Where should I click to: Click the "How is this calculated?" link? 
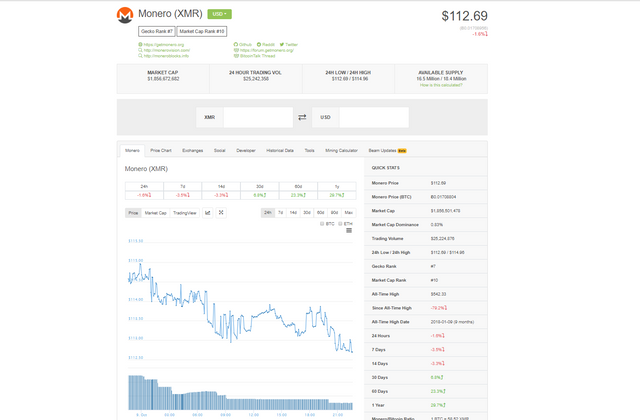tap(441, 84)
